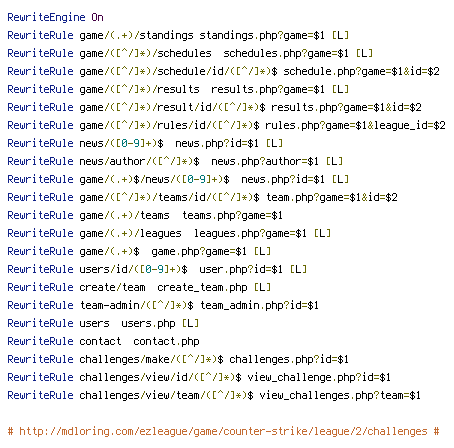Click the contact.php rewrite rule line
Image resolution: width=454 pixels, height=448 pixels.
click(103, 341)
